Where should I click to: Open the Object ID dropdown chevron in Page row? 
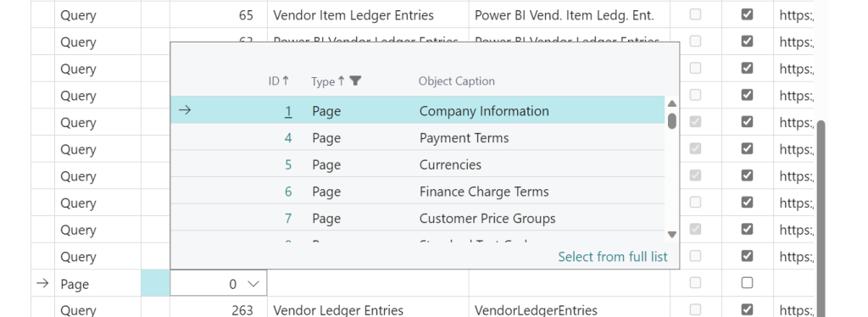253,284
